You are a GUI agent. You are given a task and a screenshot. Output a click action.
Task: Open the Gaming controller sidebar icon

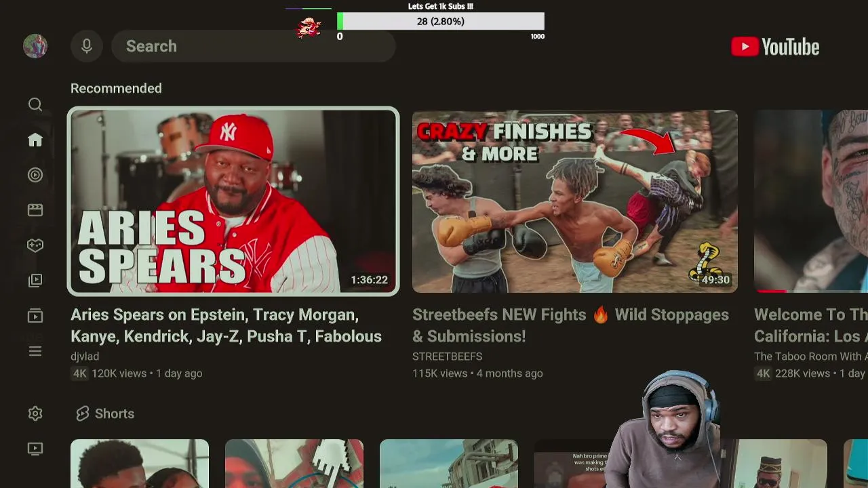35,245
